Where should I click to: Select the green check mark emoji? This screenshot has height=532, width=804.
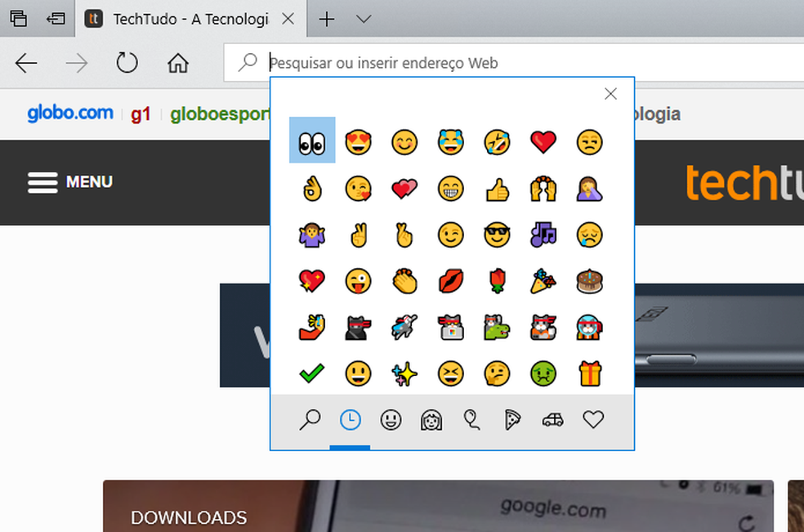(311, 373)
